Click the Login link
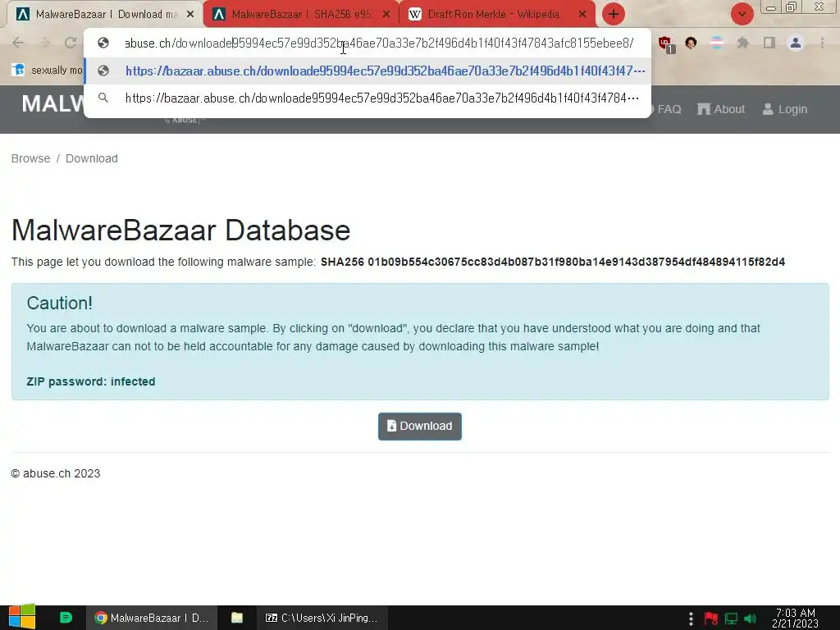This screenshot has height=630, width=840. pos(785,109)
